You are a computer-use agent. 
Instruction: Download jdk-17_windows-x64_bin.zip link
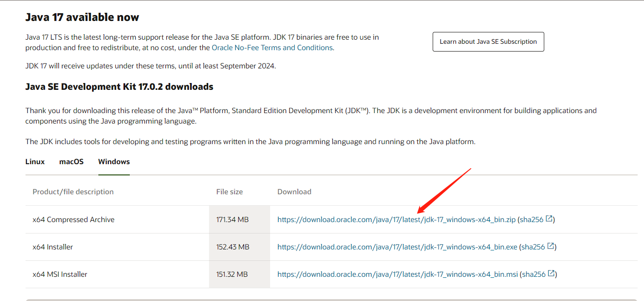[396, 219]
